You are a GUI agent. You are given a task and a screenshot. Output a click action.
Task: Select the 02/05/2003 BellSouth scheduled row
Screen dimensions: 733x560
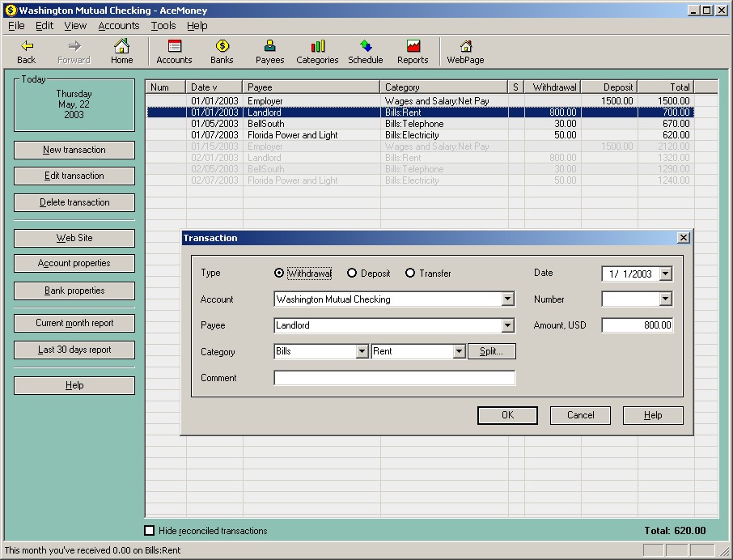coord(420,169)
